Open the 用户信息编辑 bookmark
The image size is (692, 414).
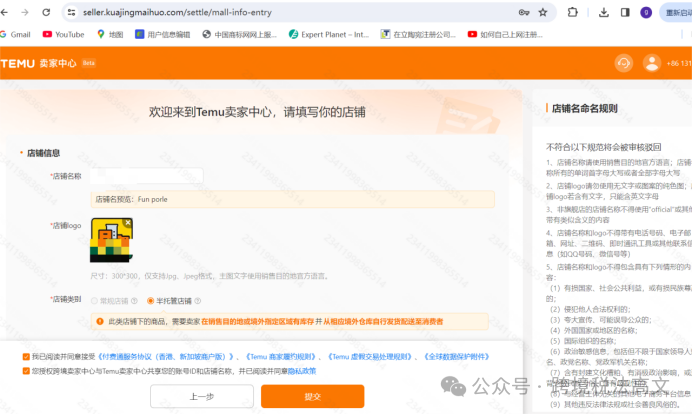click(162, 34)
